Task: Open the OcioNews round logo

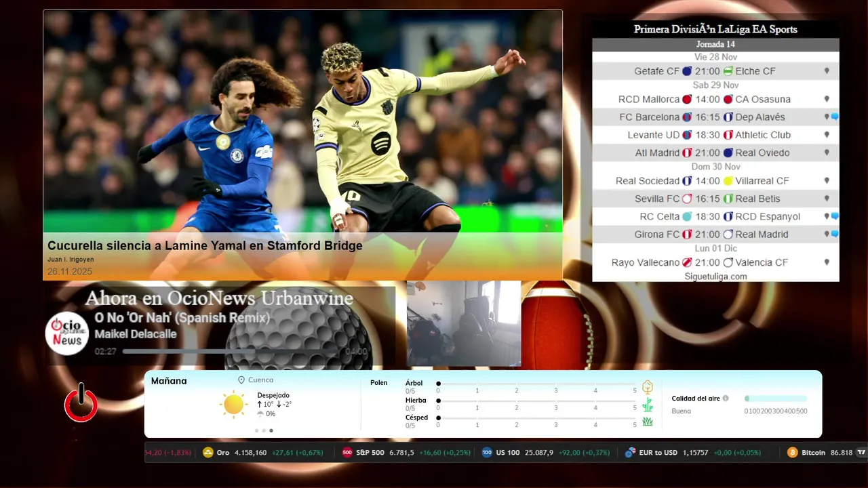Action: 67,333
